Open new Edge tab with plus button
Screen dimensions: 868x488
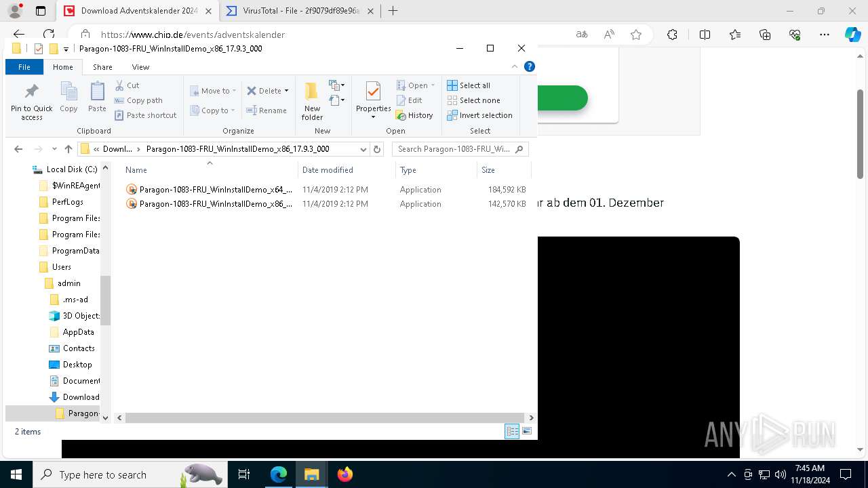click(x=393, y=11)
